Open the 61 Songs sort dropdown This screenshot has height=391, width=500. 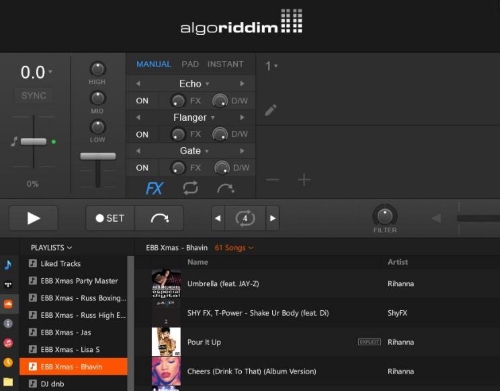click(234, 248)
